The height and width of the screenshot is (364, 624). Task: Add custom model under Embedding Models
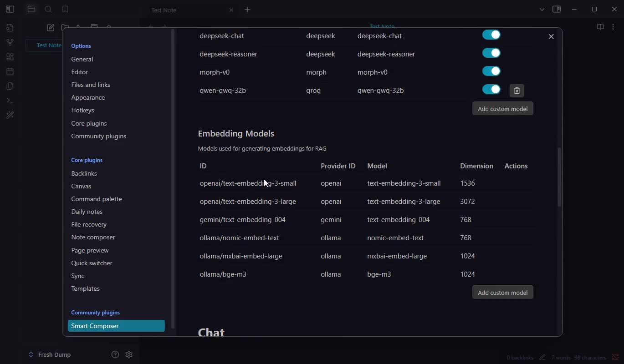tap(502, 293)
